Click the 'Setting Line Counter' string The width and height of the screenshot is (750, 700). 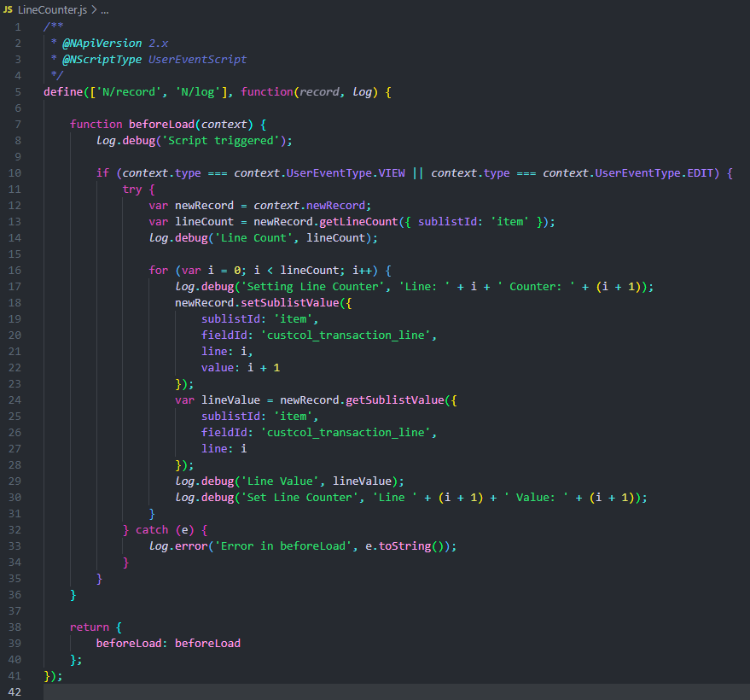[313, 287]
